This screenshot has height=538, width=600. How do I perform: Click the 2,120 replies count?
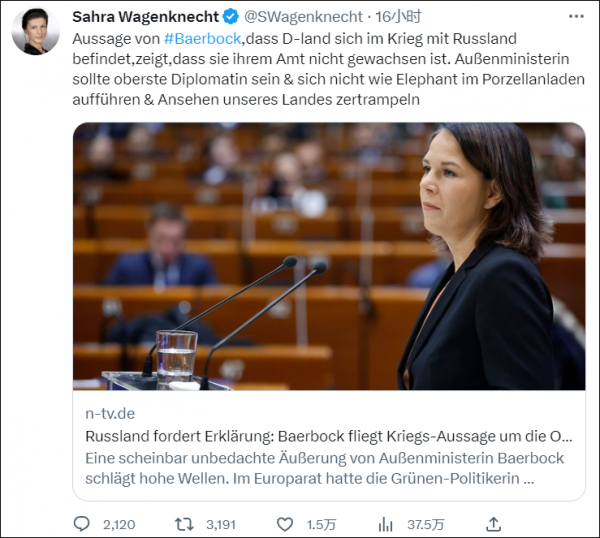(x=119, y=525)
